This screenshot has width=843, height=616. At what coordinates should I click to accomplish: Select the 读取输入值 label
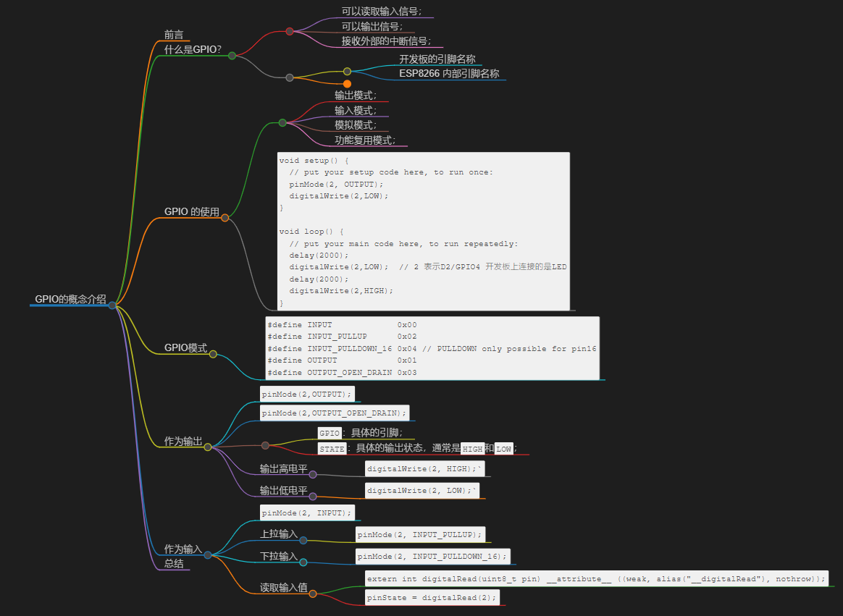(x=283, y=588)
